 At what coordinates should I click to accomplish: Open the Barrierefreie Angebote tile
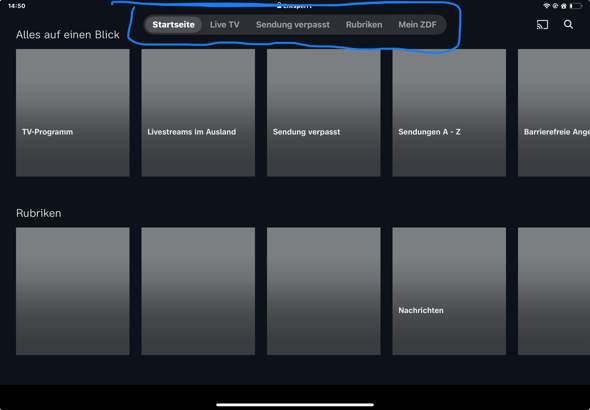point(554,113)
